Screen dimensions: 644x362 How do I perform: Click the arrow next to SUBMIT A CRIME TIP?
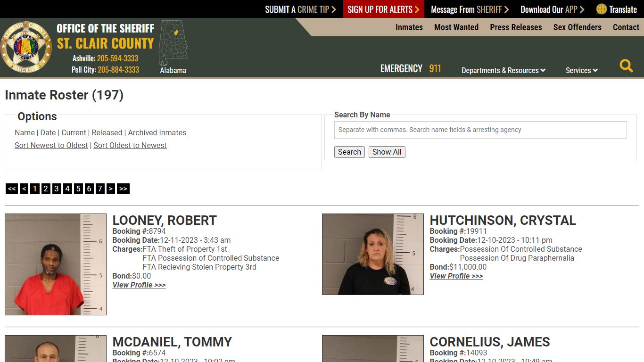pos(333,9)
